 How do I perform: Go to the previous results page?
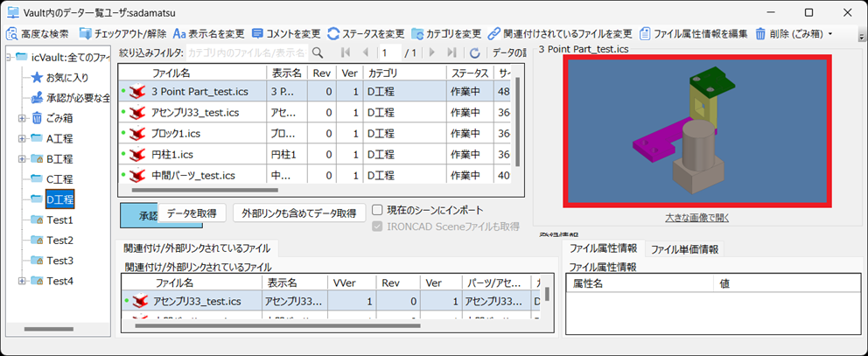coord(365,53)
